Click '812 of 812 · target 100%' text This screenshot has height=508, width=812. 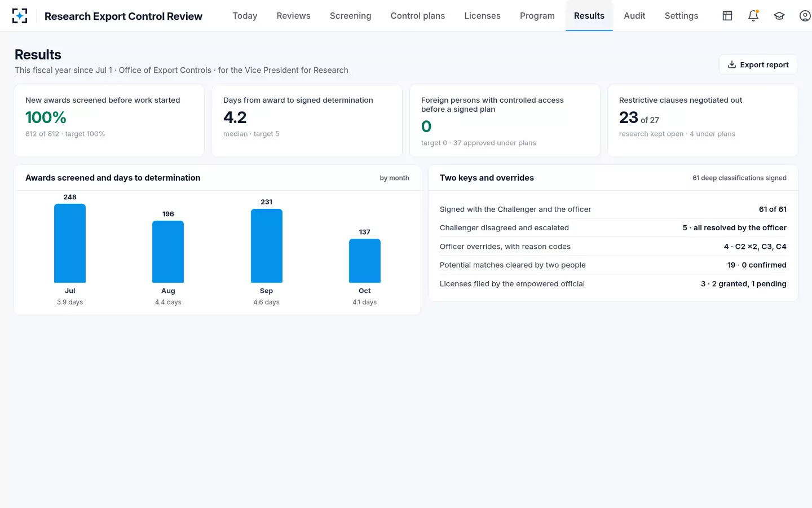[x=65, y=134]
